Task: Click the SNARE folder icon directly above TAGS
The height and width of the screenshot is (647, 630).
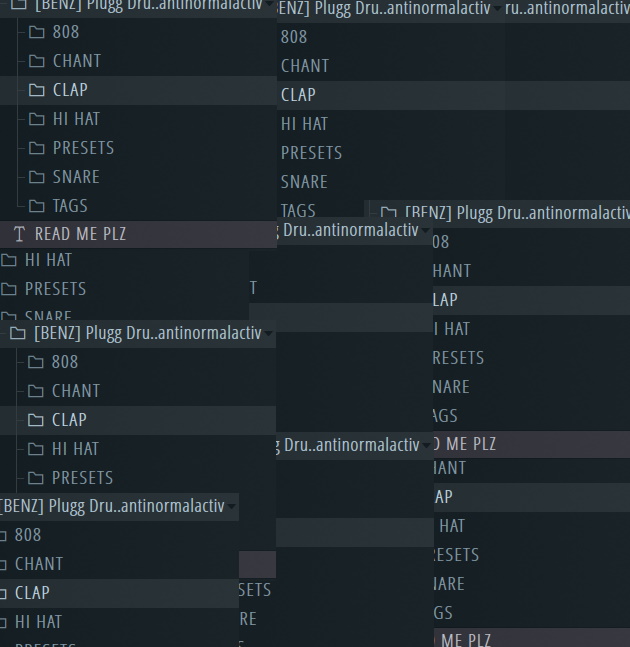Action: 37,177
